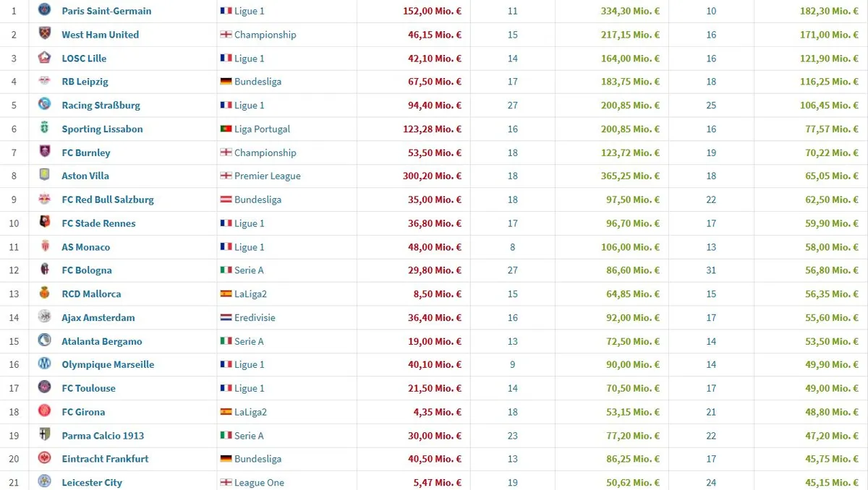Screen dimensions: 868x490
Task: Click the Spanish flag in RCD Mallorca row
Action: click(x=226, y=294)
